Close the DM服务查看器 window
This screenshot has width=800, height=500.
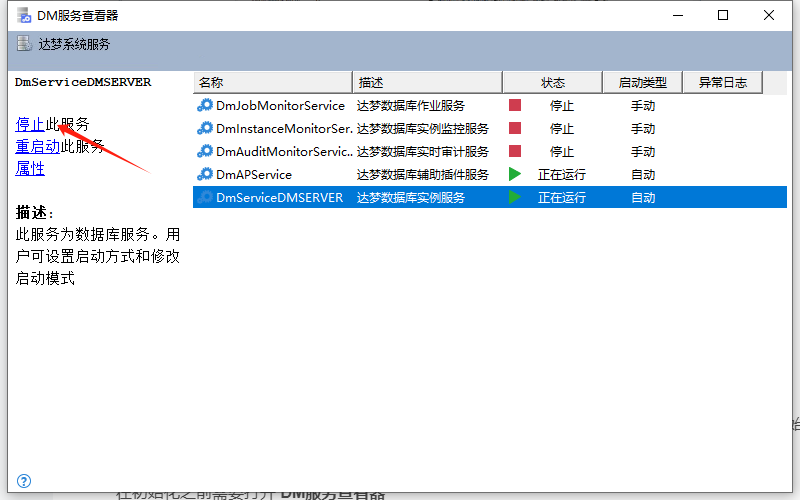click(769, 15)
